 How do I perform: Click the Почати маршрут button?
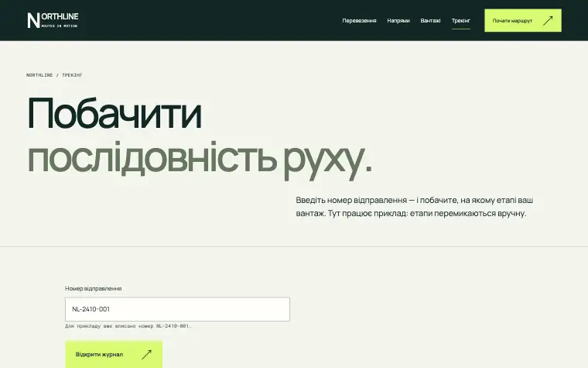click(523, 20)
